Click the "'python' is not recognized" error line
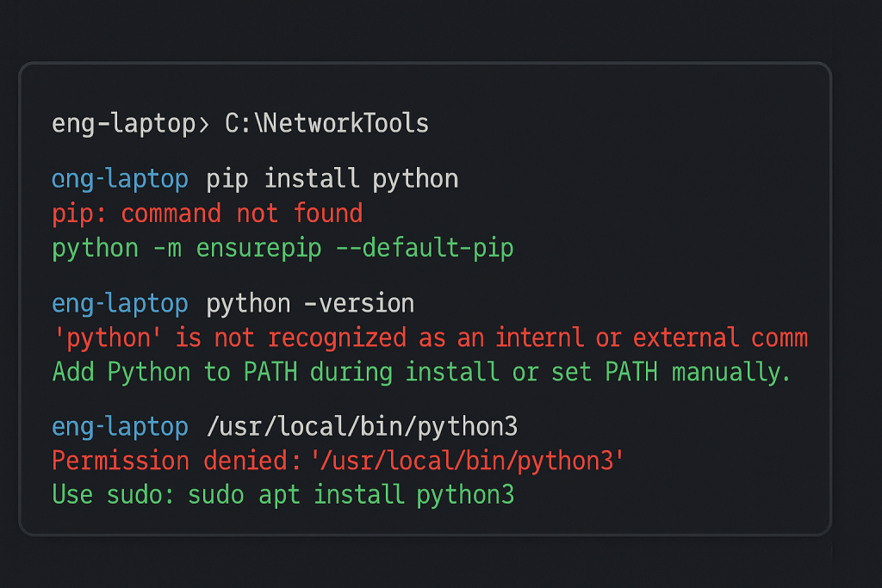Screen dimensions: 882x588 tap(429, 338)
